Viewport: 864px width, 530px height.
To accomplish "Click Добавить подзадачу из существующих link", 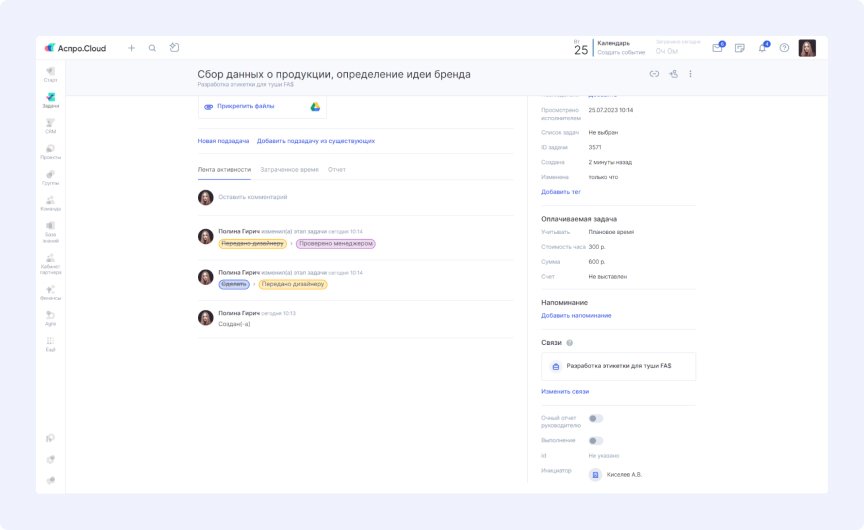I will (x=316, y=141).
